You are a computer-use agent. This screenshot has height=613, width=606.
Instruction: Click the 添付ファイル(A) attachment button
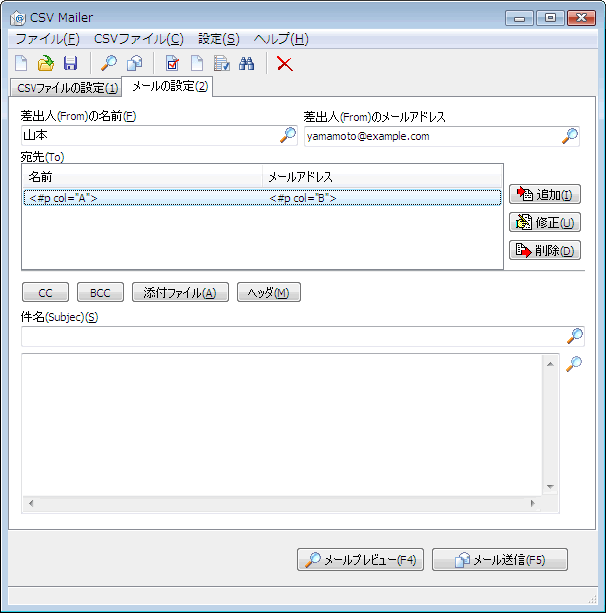pyautogui.click(x=180, y=292)
